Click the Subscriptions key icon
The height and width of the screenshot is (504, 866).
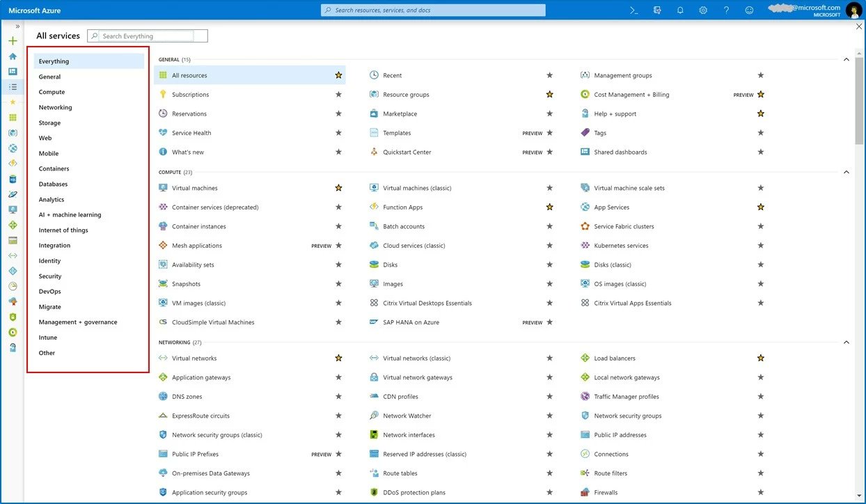tap(163, 94)
